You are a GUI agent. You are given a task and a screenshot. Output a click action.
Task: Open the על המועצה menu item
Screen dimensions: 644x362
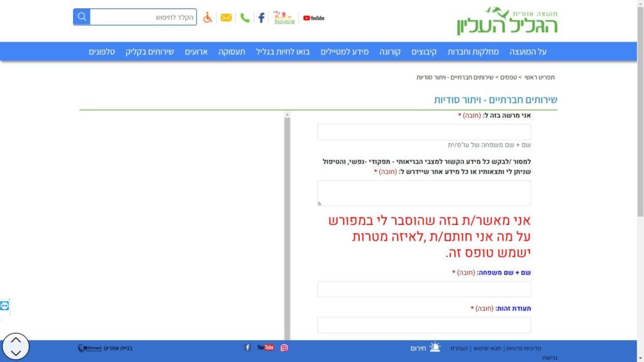point(528,52)
